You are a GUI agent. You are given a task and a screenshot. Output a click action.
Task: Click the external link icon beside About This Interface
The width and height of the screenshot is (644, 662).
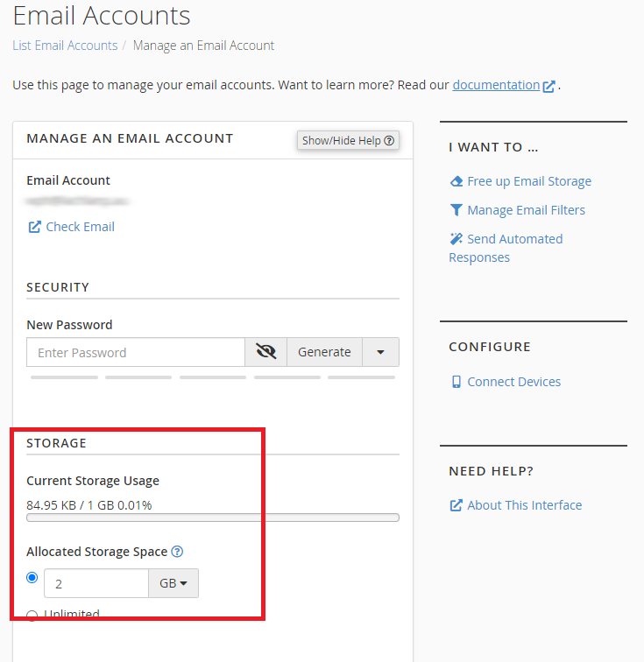pyautogui.click(x=456, y=505)
